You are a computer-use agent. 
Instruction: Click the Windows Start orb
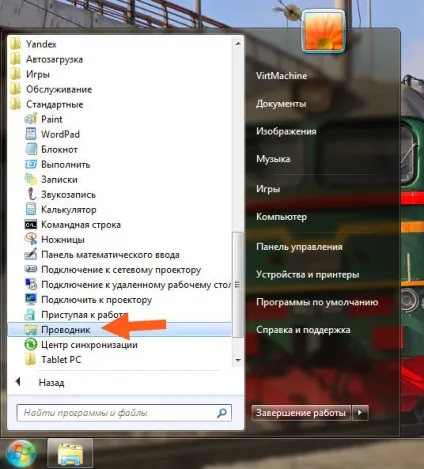[x=21, y=453]
